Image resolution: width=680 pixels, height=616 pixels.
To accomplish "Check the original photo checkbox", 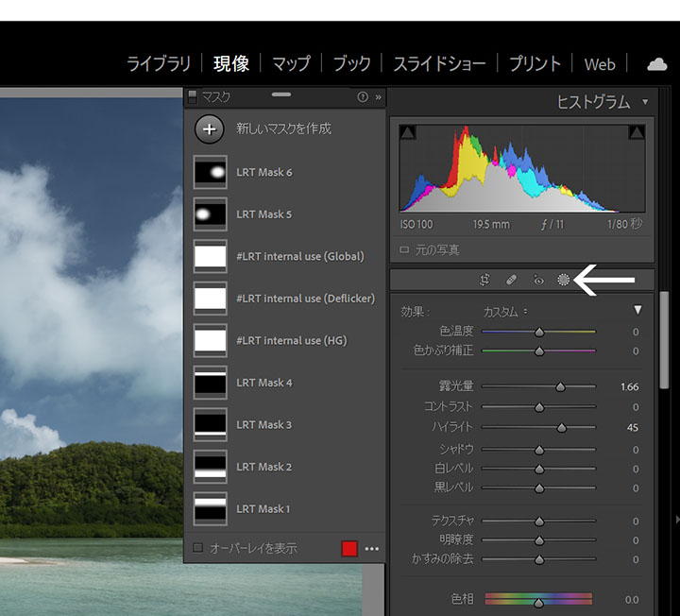I will 404,249.
